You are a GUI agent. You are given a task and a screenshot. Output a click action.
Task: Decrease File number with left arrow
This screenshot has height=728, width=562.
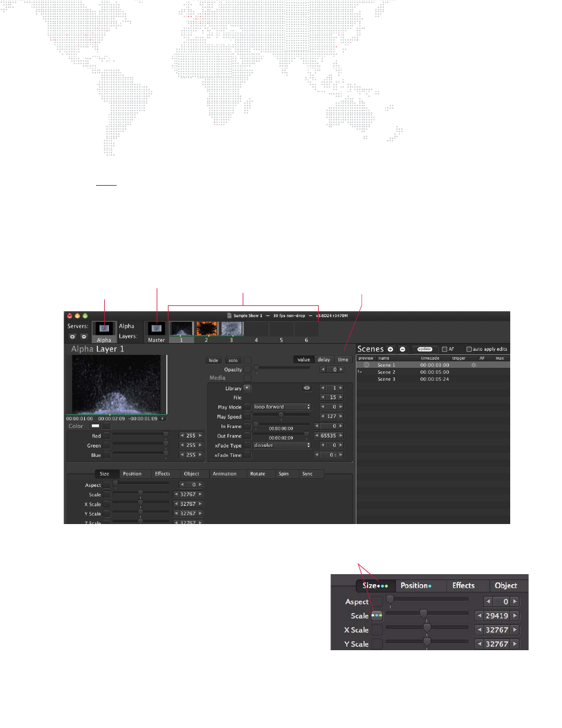(323, 397)
